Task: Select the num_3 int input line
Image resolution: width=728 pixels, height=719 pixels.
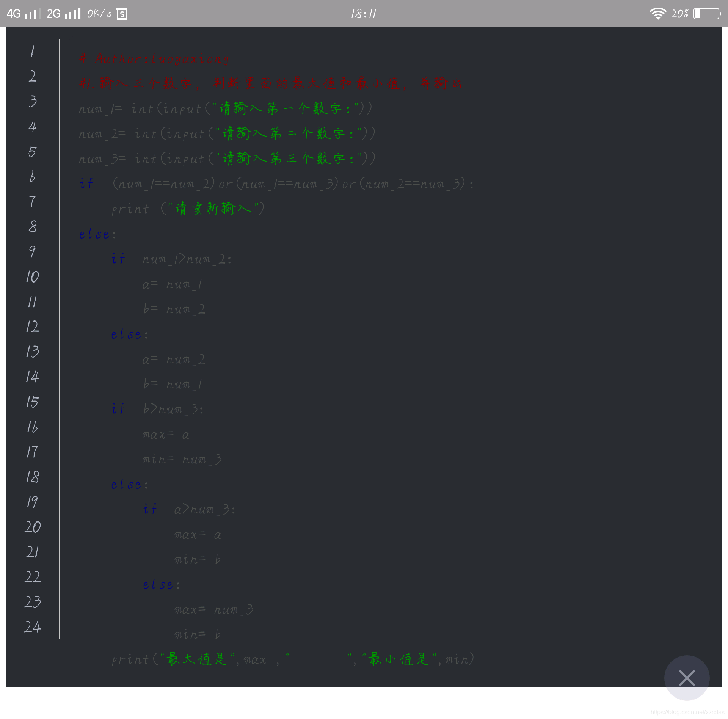Action: coord(227,159)
